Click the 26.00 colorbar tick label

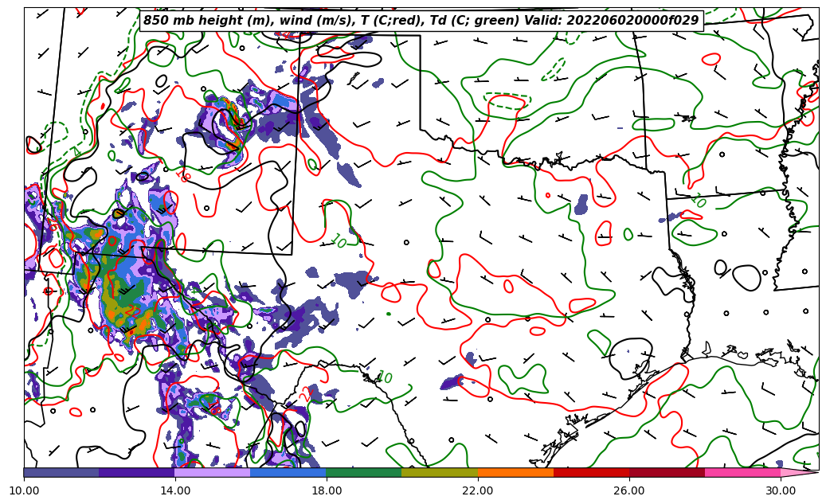click(x=629, y=490)
